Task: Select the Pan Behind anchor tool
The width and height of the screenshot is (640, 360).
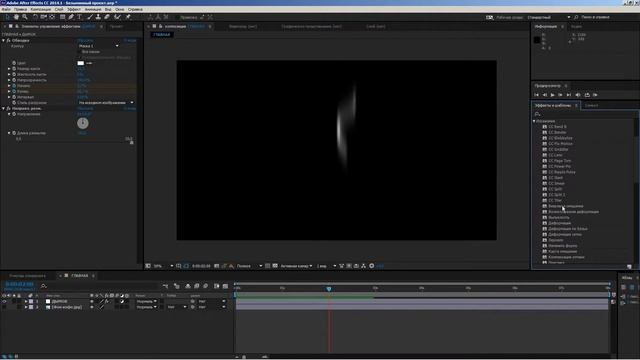Action: point(52,17)
